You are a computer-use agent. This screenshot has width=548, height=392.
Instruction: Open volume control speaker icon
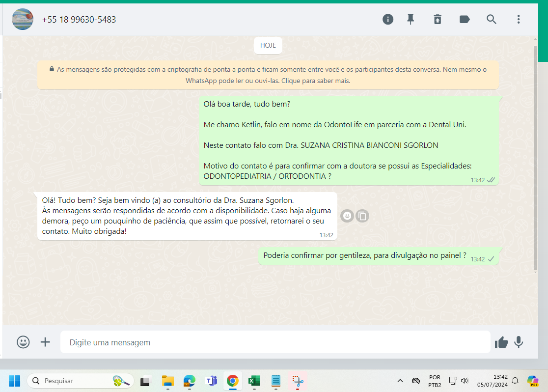point(465,381)
